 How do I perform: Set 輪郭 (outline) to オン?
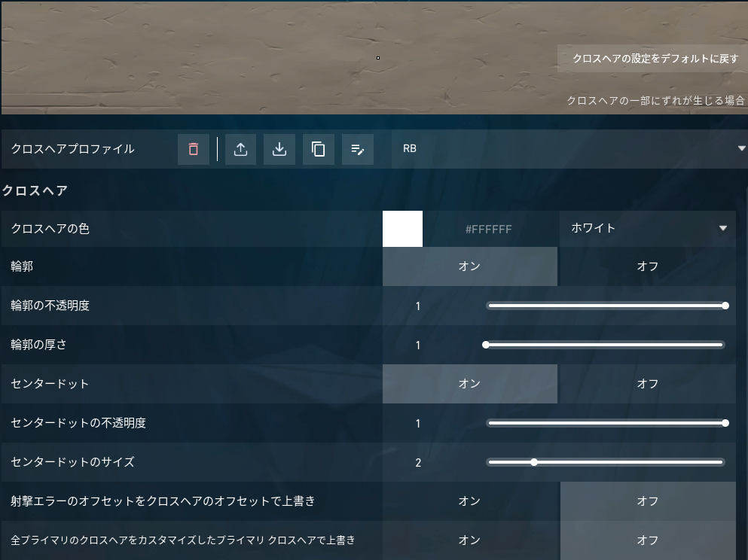[469, 266]
